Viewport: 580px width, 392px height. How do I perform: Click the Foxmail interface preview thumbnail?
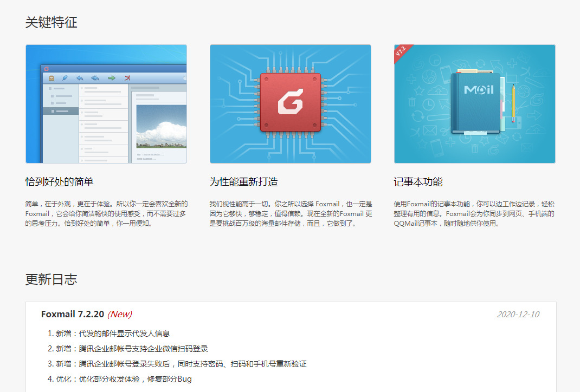click(x=106, y=104)
